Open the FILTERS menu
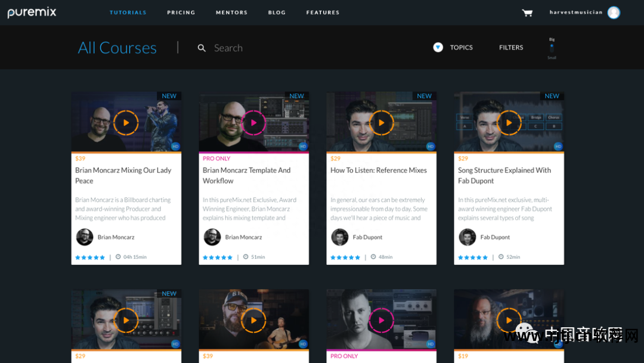Image resolution: width=644 pixels, height=363 pixels. point(511,48)
